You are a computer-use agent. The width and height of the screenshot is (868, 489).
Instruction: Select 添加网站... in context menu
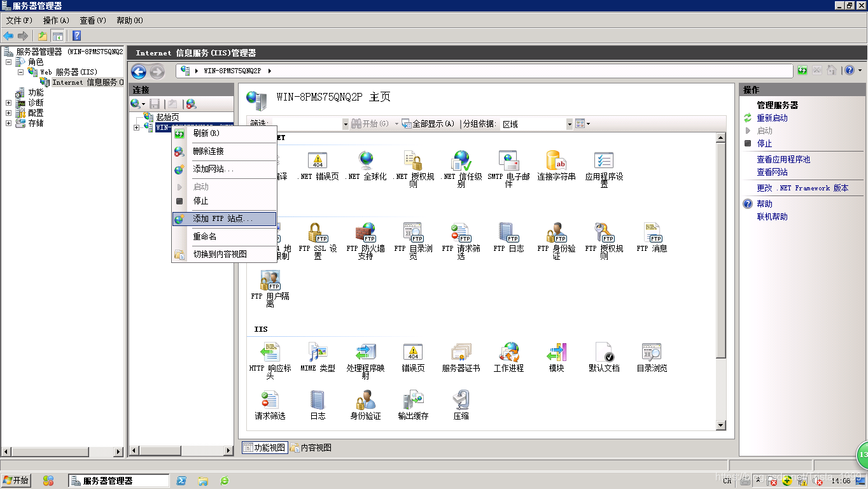click(x=224, y=169)
